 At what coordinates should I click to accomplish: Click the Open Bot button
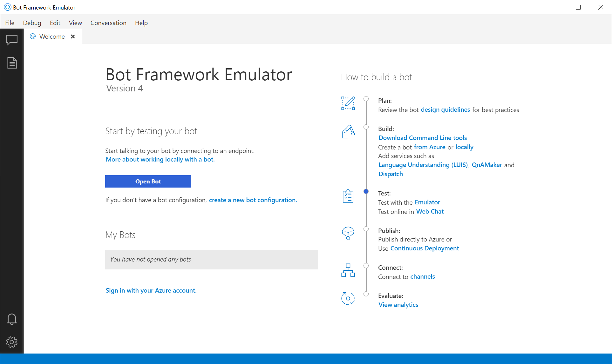point(148,181)
